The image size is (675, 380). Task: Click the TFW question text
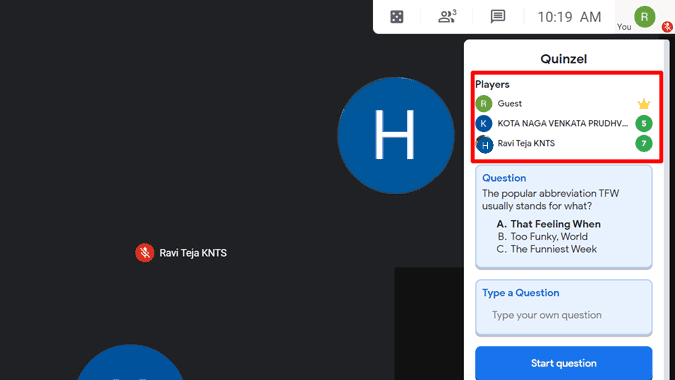point(551,200)
